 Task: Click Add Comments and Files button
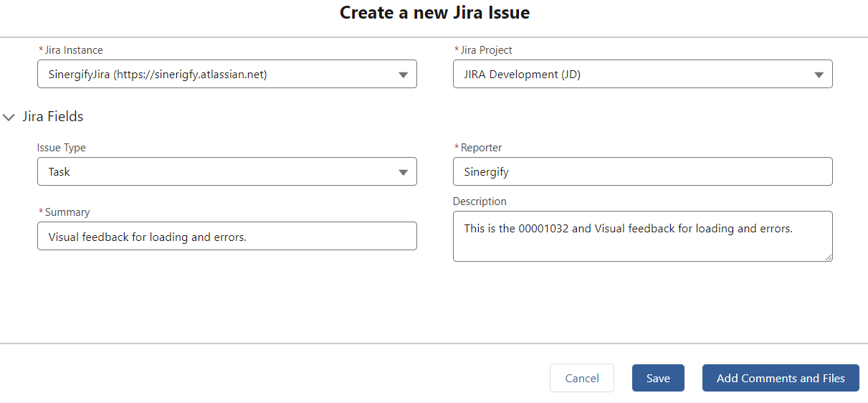tap(781, 378)
